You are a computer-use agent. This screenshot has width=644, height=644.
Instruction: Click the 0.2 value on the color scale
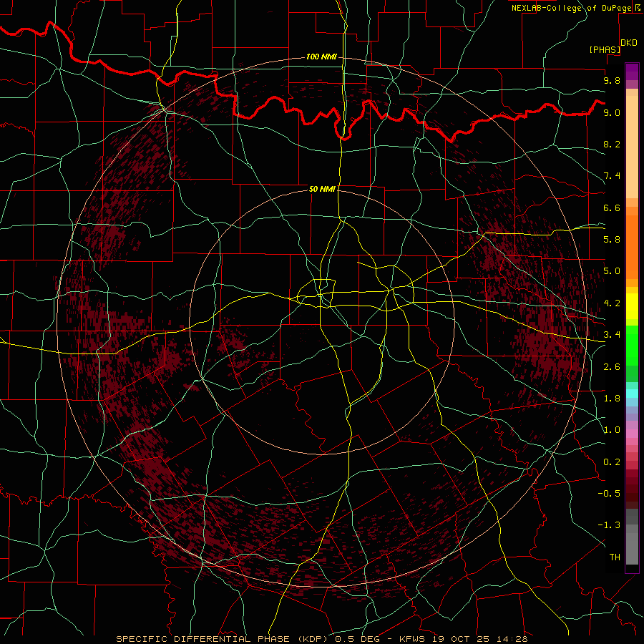pyautogui.click(x=612, y=462)
